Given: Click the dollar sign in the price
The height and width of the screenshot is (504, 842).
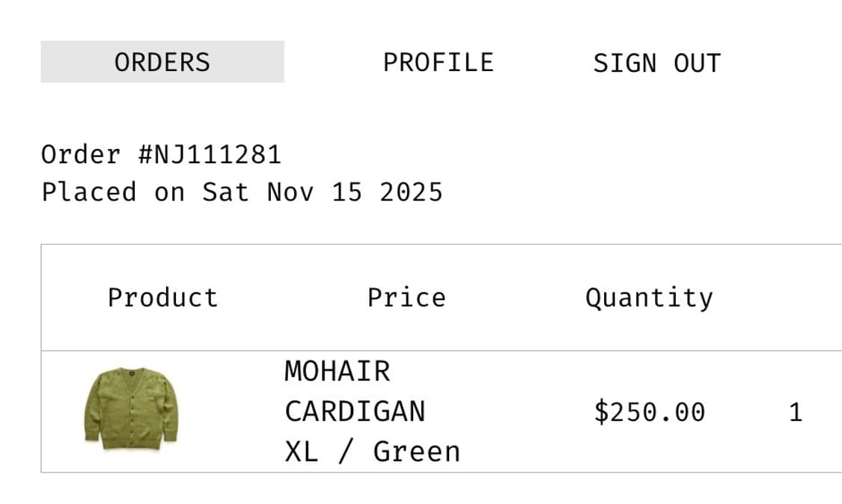Looking at the screenshot, I should [601, 412].
